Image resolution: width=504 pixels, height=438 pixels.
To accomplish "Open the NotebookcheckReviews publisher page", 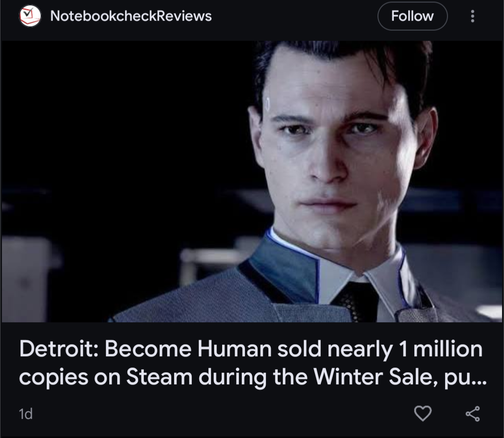I will 131,16.
